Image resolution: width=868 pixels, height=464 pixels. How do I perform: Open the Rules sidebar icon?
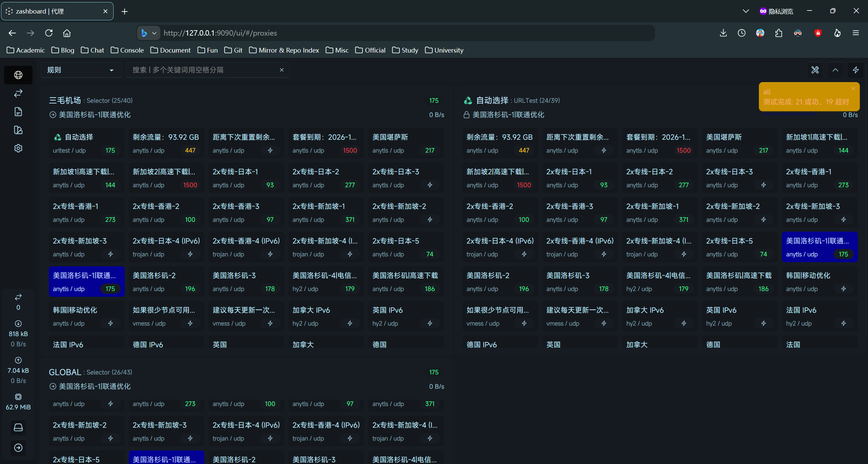[18, 130]
